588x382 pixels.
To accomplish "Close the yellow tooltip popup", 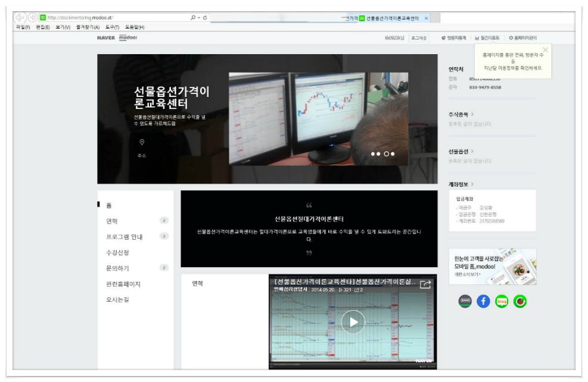I will pos(545,49).
